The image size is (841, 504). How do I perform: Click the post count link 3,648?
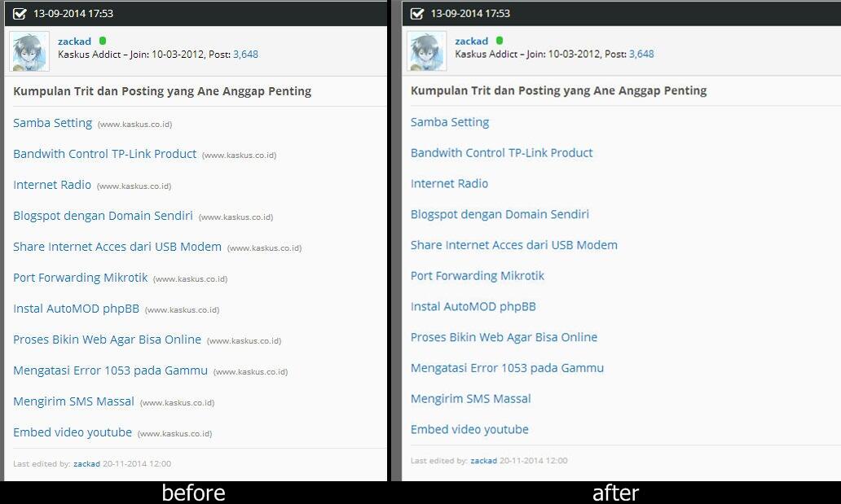(x=246, y=54)
